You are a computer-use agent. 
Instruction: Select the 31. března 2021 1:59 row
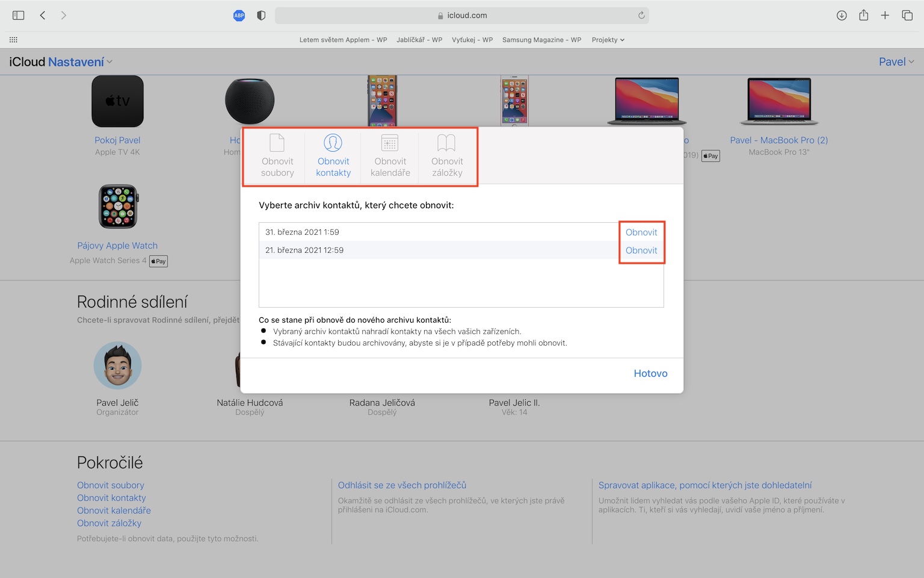[461, 232]
